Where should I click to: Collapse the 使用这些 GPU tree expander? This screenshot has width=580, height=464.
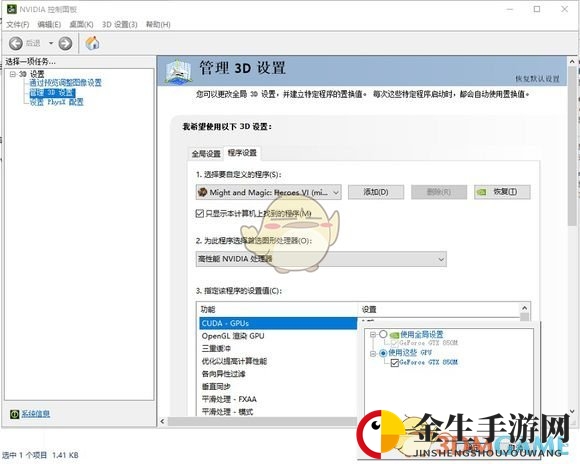[x=373, y=353]
